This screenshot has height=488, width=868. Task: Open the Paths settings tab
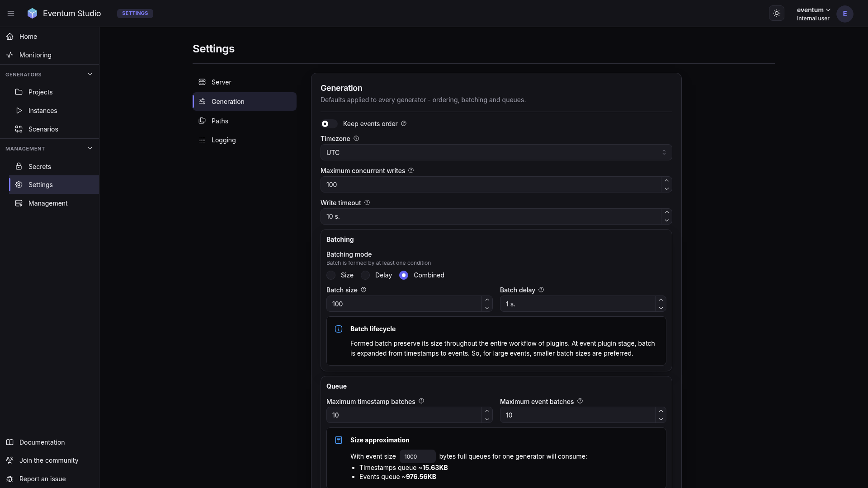click(x=245, y=121)
